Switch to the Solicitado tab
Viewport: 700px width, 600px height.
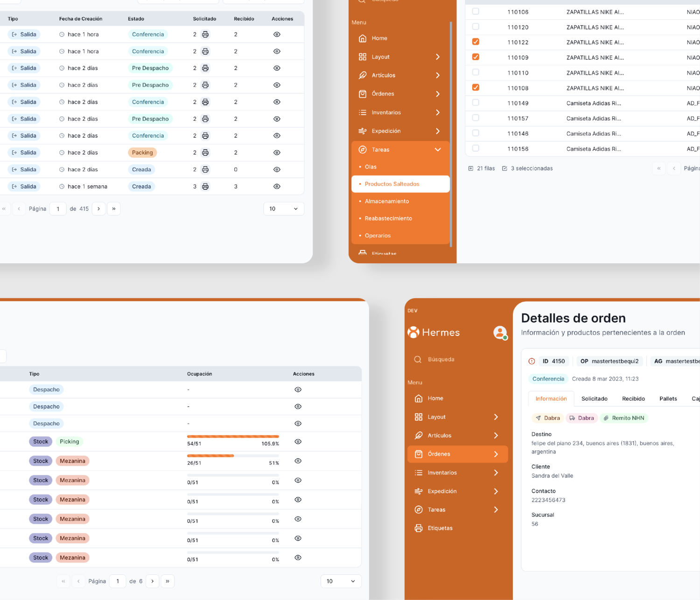click(x=594, y=399)
